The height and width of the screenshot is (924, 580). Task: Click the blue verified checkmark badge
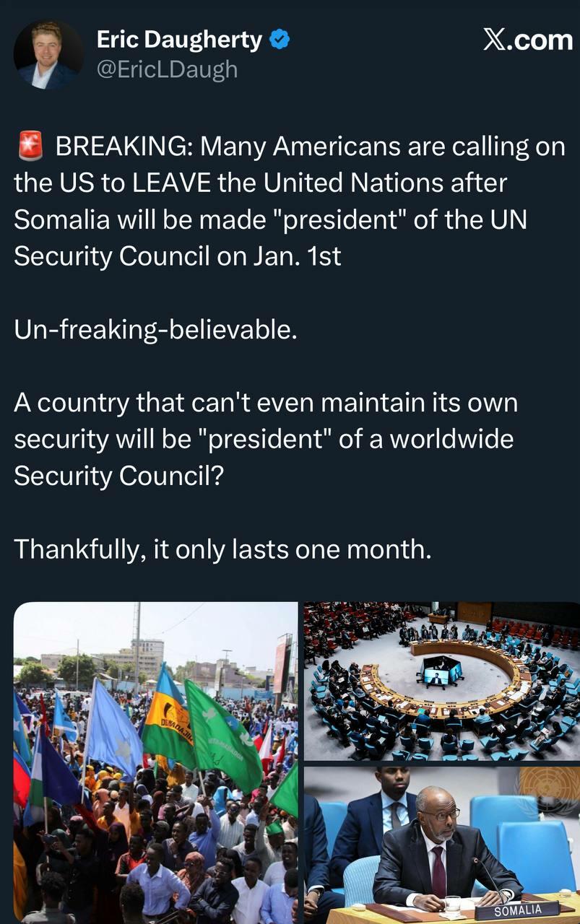click(x=280, y=40)
